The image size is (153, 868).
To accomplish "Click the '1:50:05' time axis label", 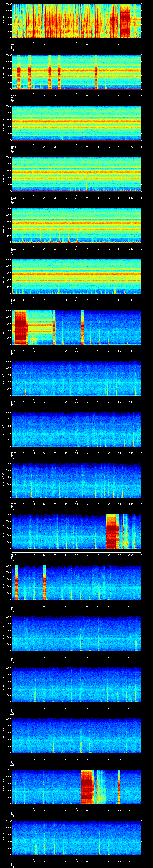I will click(12, 504).
